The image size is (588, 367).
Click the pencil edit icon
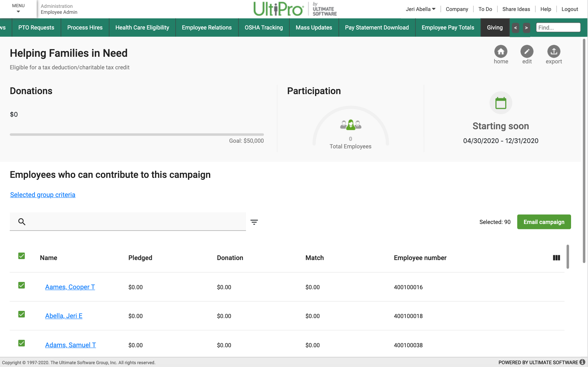coord(527,51)
